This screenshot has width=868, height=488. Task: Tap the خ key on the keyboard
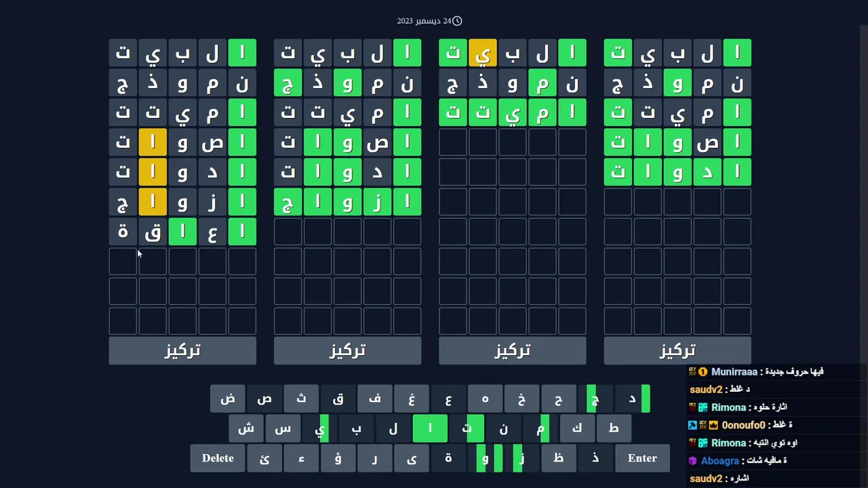(521, 399)
